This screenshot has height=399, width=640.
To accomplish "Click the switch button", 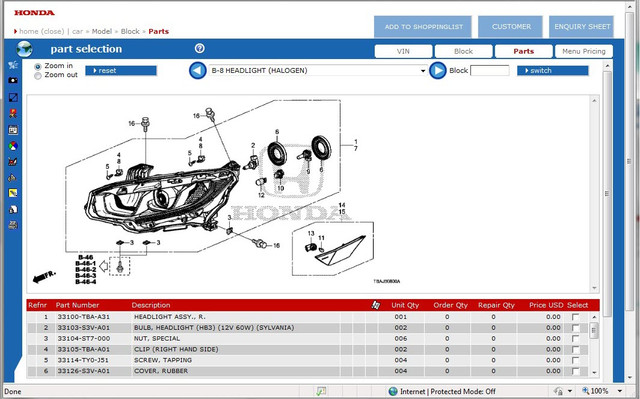I will point(553,71).
